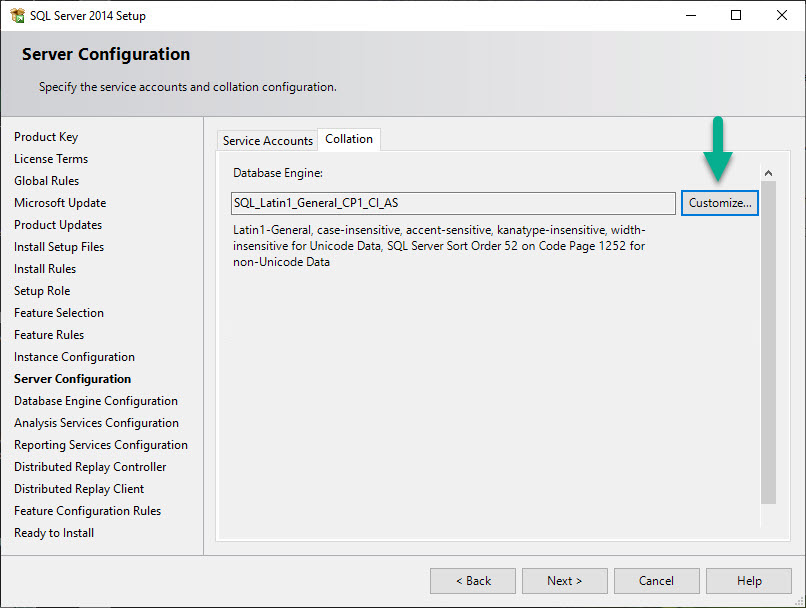Click the License Terms step
This screenshot has width=806, height=608.
[x=51, y=159]
